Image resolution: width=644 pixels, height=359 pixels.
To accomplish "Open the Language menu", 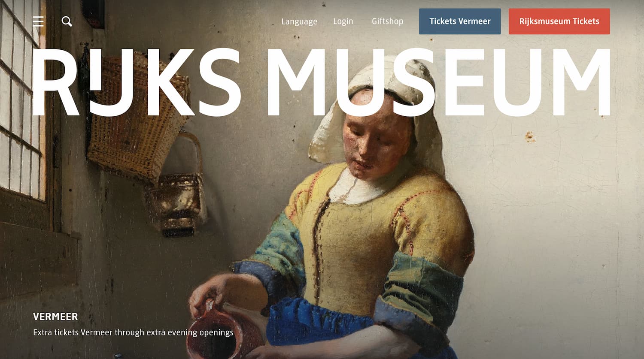I will (x=299, y=21).
